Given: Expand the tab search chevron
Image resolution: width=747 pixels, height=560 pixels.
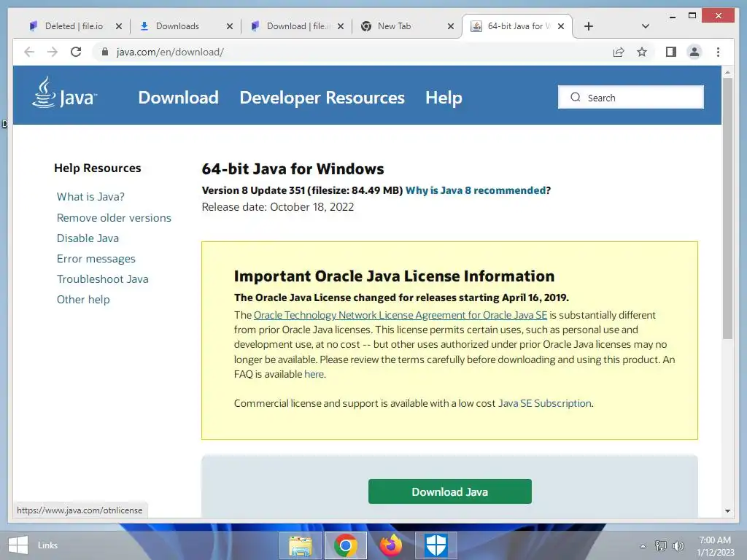Looking at the screenshot, I should (x=646, y=26).
